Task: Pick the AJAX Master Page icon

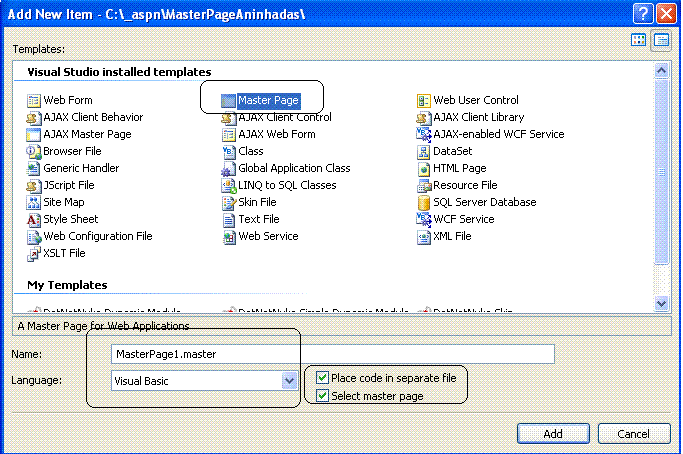Action: [x=34, y=135]
